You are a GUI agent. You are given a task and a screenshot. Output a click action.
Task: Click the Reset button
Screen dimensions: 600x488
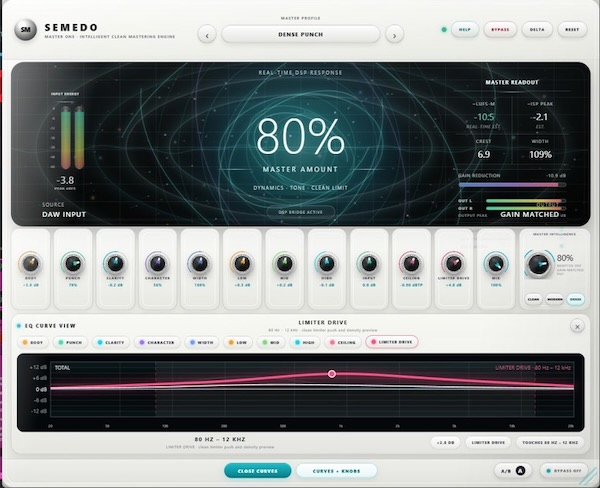point(572,29)
